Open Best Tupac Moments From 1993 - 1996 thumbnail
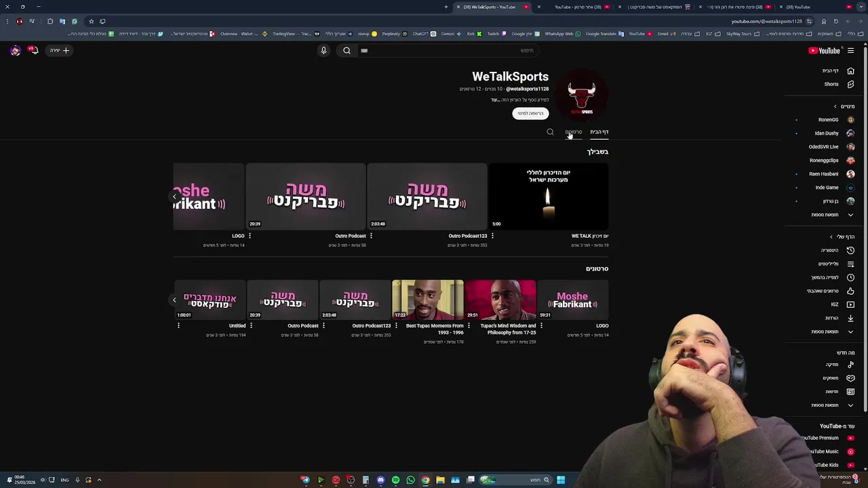This screenshot has width=868, height=488. (428, 300)
